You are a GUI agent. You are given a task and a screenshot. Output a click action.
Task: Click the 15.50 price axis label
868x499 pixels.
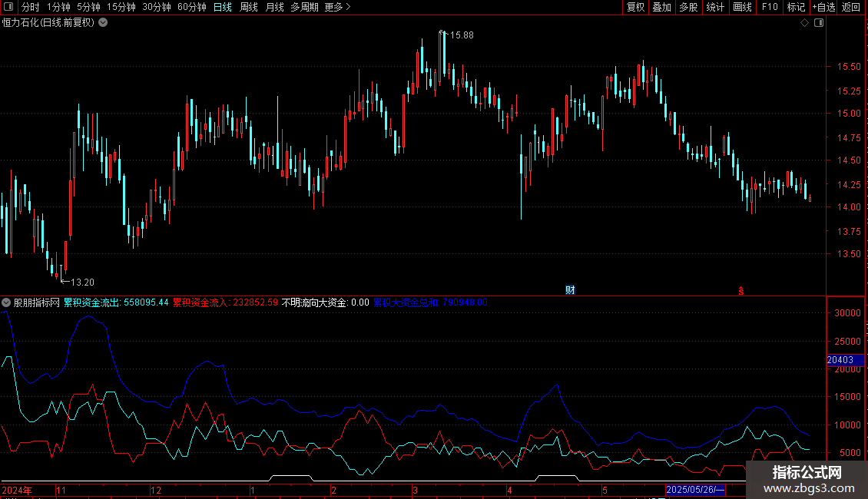(x=849, y=66)
